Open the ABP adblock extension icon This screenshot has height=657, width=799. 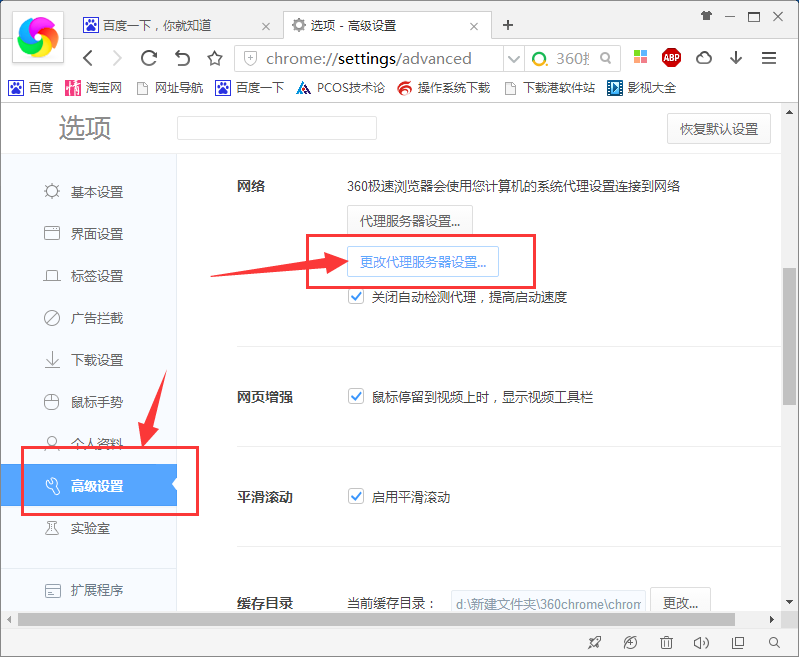pos(671,58)
